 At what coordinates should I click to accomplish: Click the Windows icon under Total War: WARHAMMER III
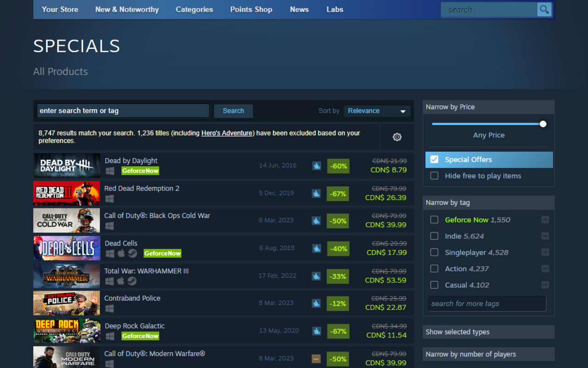pyautogui.click(x=109, y=281)
